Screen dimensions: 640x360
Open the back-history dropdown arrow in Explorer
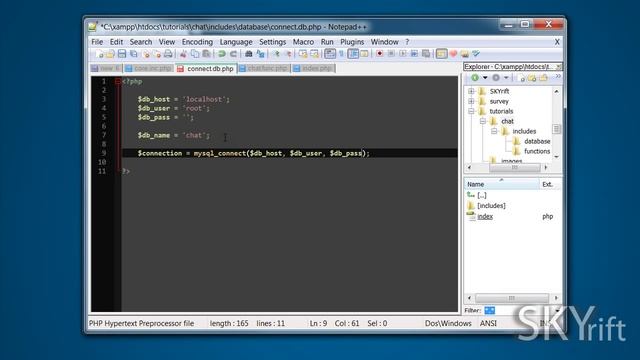(x=485, y=78)
